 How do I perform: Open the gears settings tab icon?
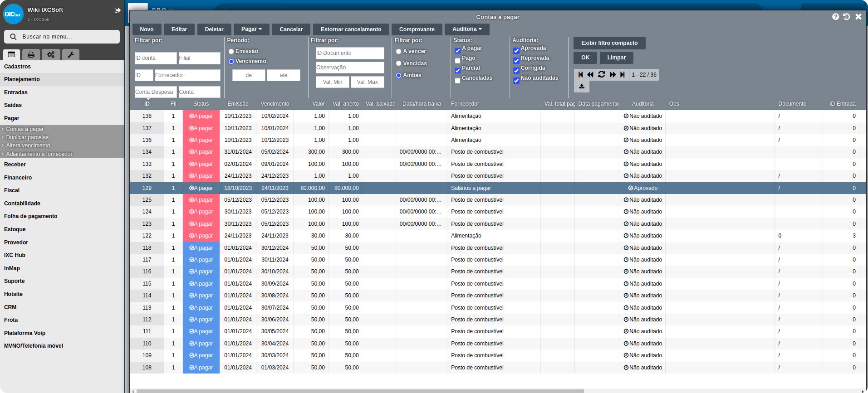pyautogui.click(x=51, y=55)
